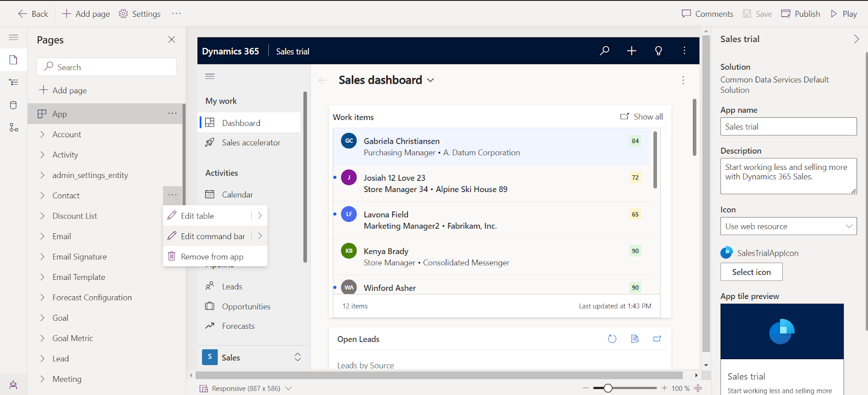Play the app
Image resolution: width=868 pixels, height=395 pixels.
(x=844, y=14)
